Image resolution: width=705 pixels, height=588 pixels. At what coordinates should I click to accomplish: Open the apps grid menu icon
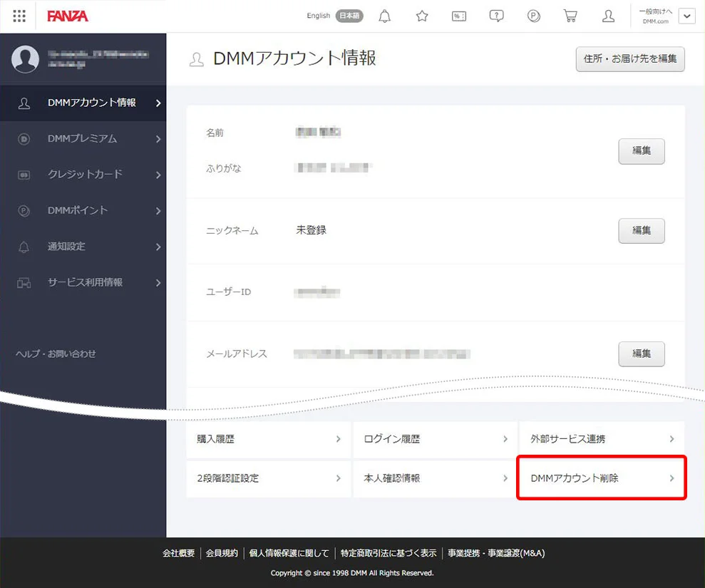(x=19, y=16)
